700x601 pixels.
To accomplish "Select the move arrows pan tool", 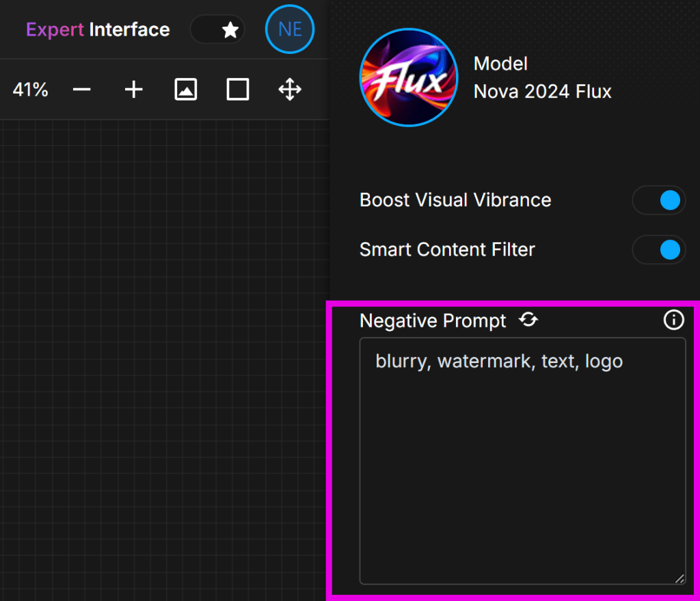I will coord(290,90).
